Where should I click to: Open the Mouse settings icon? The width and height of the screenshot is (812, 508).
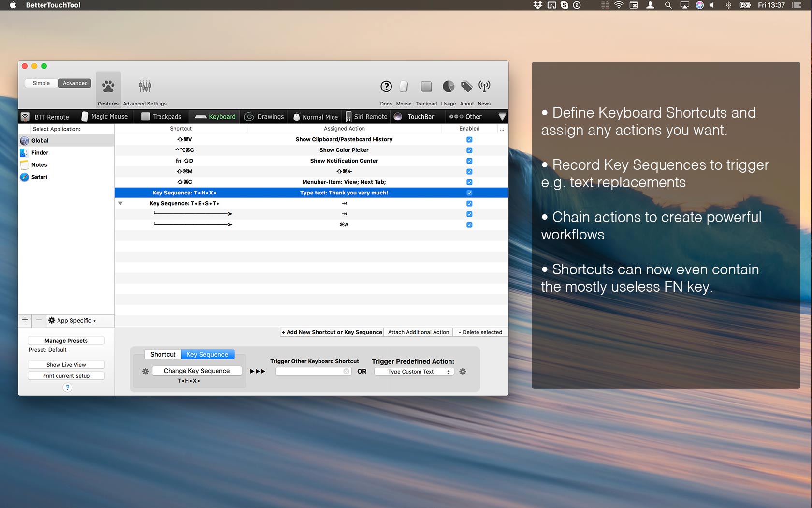(404, 87)
